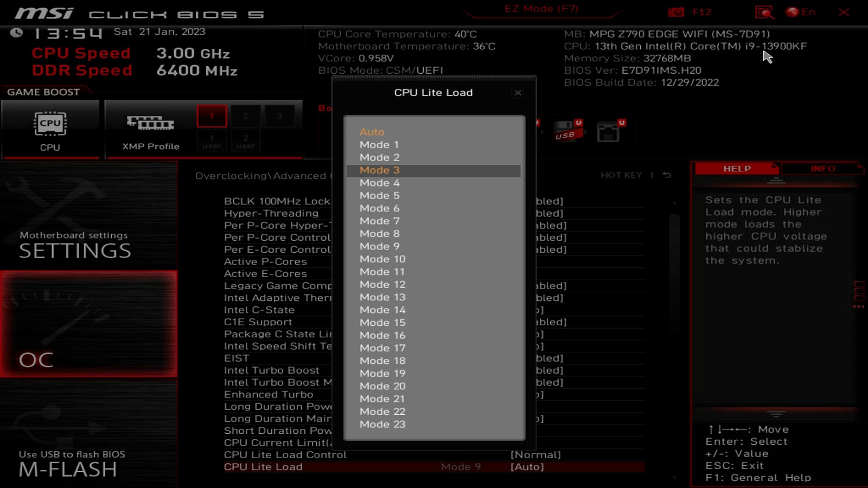
Task: Click the clock icon beside the time
Action: pyautogui.click(x=16, y=33)
